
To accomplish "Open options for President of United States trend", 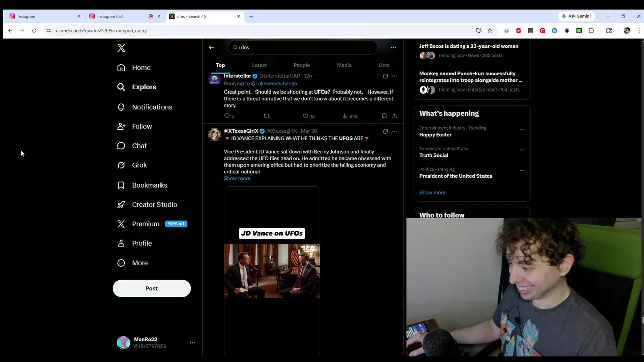I will (522, 170).
